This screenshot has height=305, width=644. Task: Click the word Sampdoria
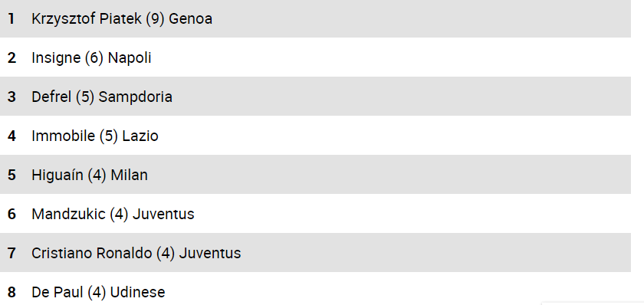coord(136,97)
